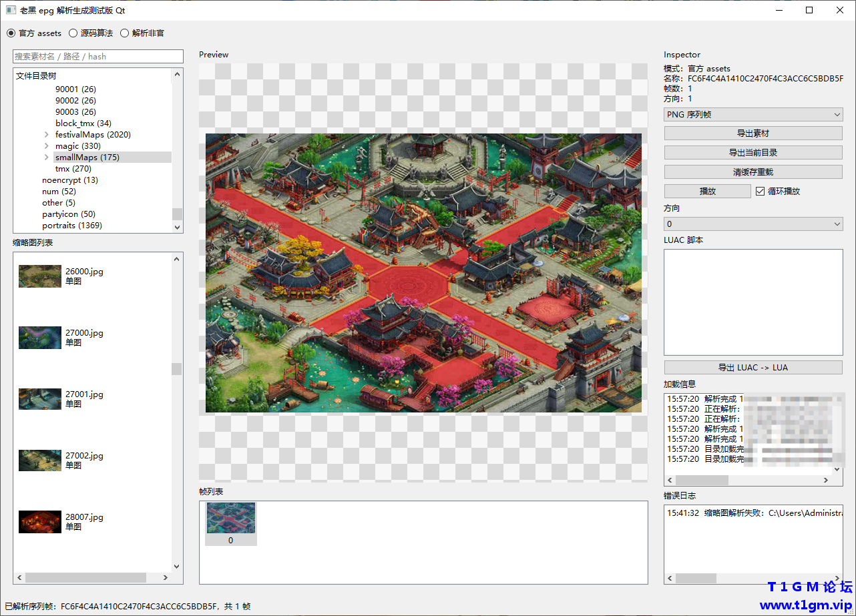The image size is (856, 616).
Task: Click the file tree's scroll-up arrow
Action: [x=177, y=74]
